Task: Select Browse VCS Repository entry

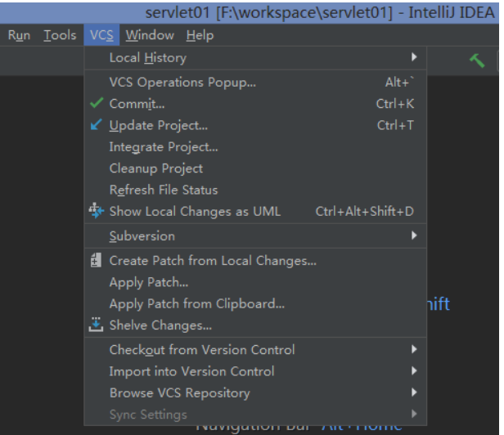Action: coord(255,392)
